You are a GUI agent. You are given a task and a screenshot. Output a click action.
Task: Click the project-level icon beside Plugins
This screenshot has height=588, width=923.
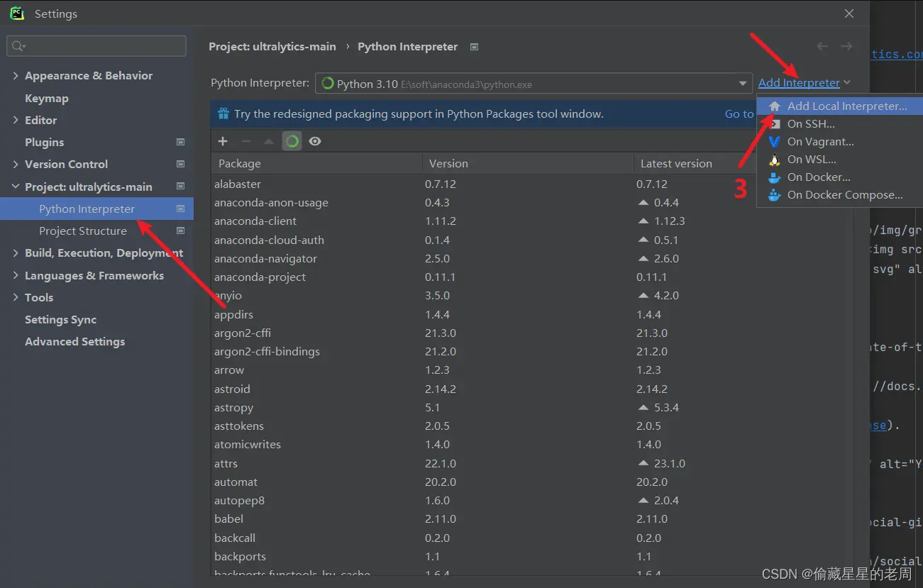[180, 142]
